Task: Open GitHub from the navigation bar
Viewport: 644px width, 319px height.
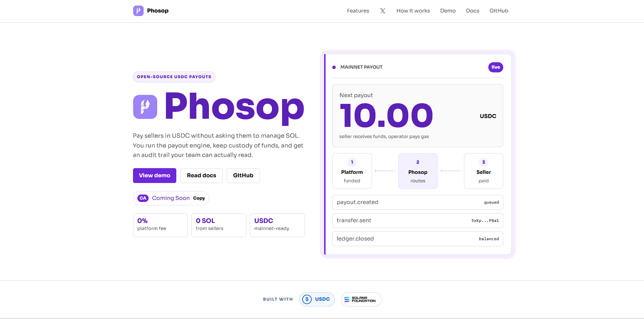Action: [x=499, y=11]
